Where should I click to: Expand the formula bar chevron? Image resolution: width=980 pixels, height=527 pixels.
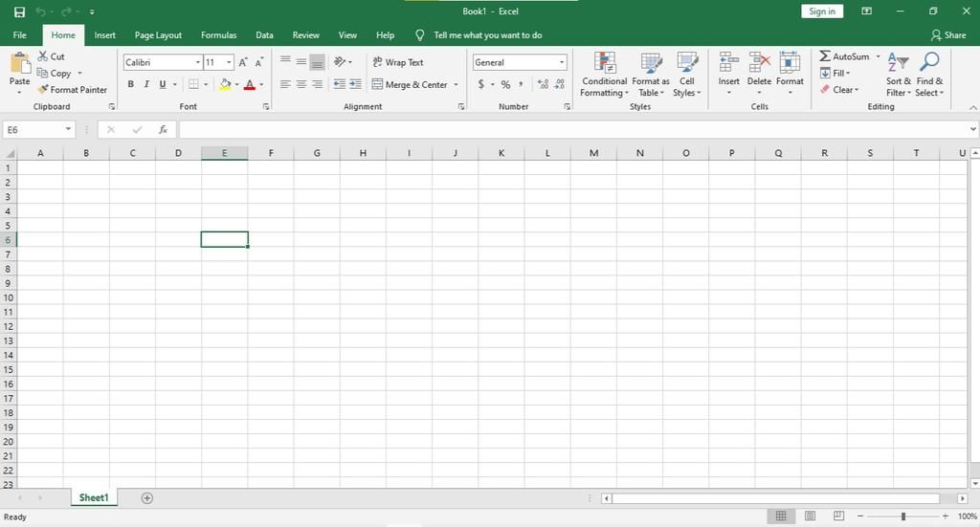(972, 129)
